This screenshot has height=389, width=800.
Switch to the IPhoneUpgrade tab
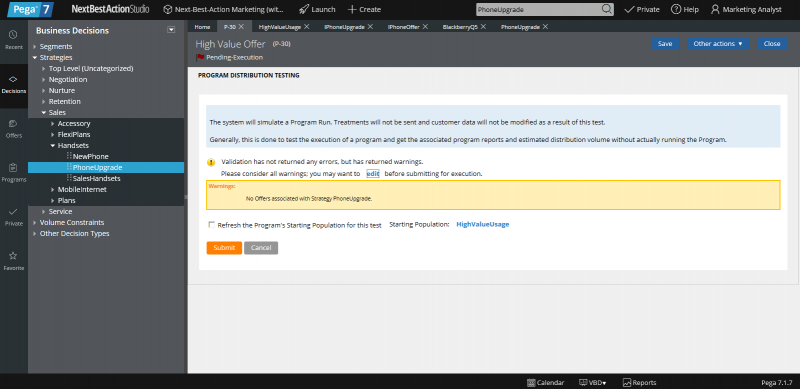click(x=344, y=27)
